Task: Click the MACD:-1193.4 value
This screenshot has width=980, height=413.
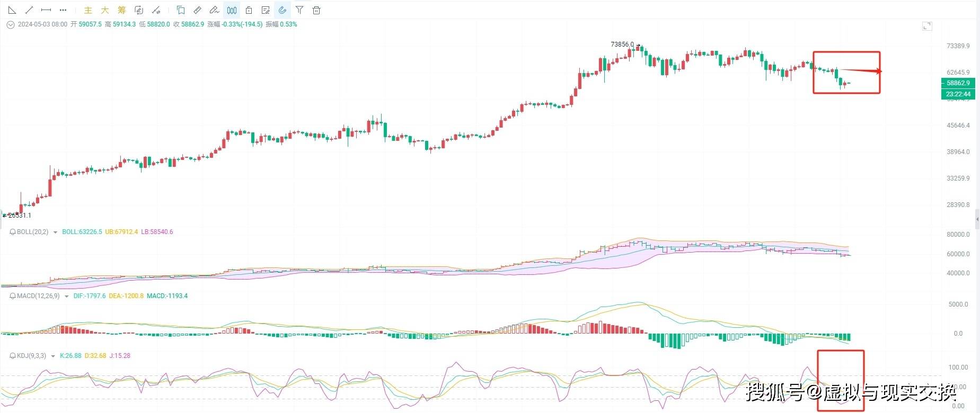Action: click(167, 296)
